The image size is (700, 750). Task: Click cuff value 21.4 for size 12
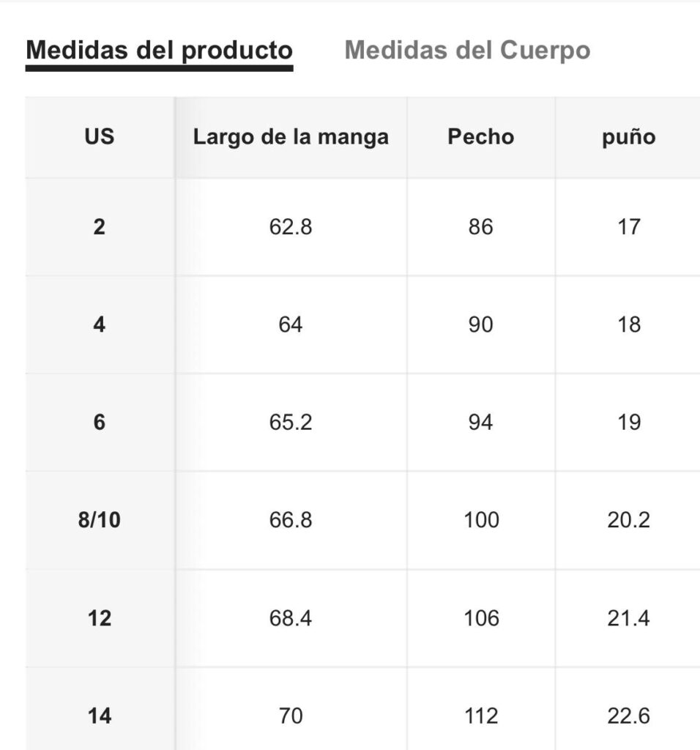[628, 618]
